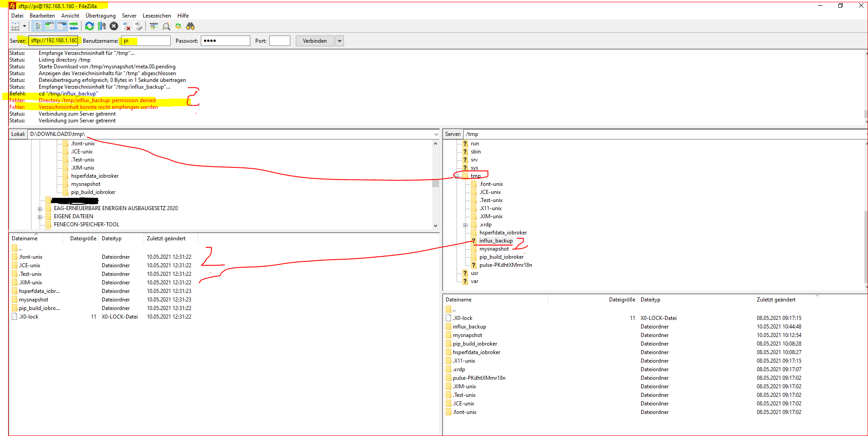Collapse the remote tmp tree node
868x436 pixels.
coord(457,176)
